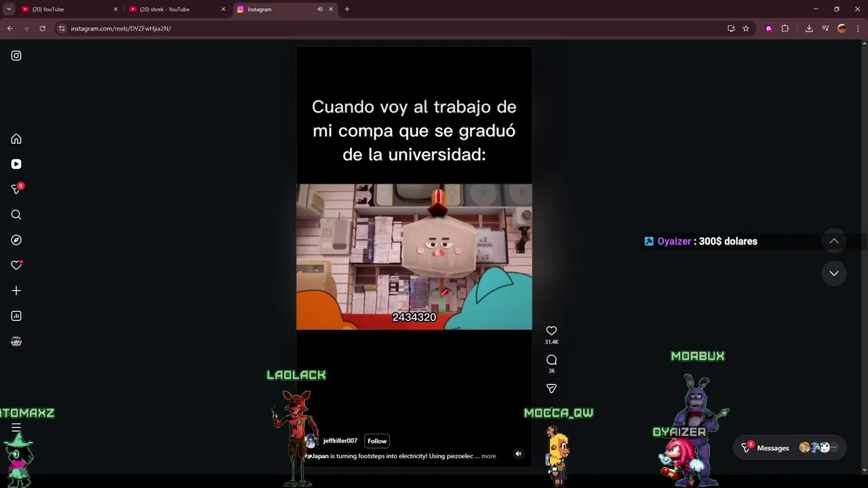Click the Instagram logo in the sidebar

coord(16,56)
